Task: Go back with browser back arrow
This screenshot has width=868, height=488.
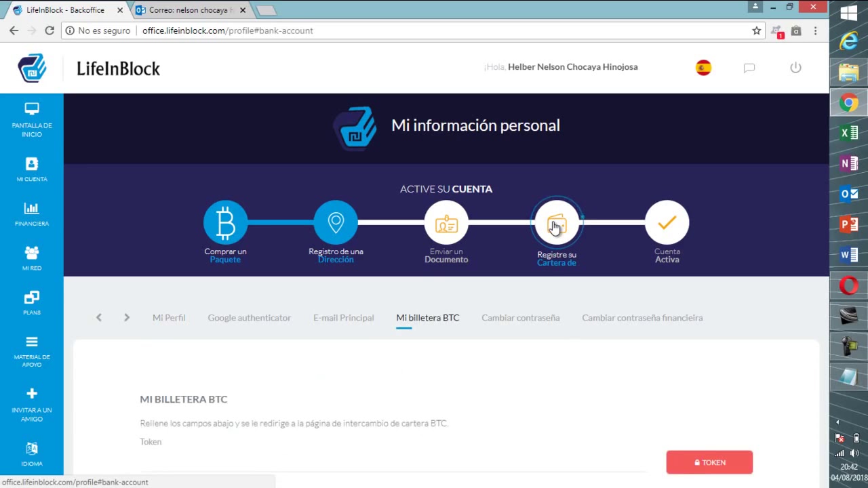Action: click(14, 30)
